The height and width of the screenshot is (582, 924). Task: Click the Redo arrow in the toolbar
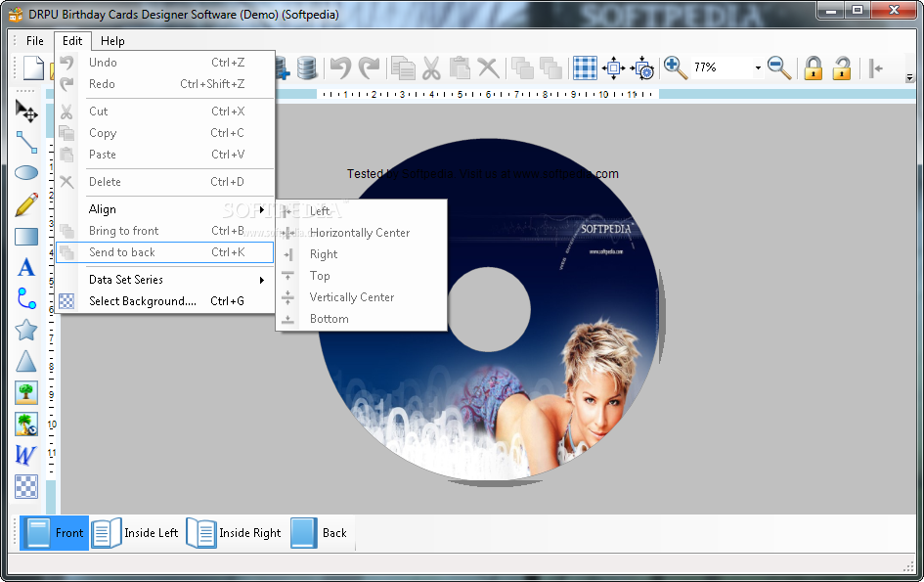(369, 67)
